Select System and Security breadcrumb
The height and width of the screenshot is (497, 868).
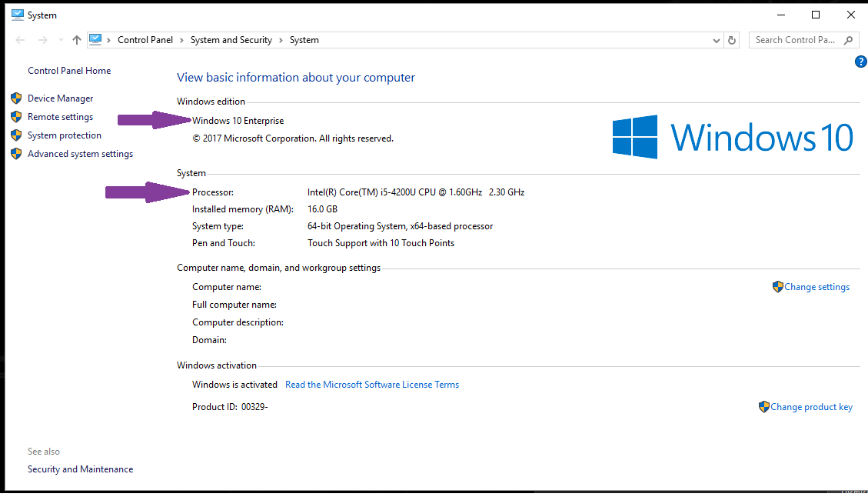pyautogui.click(x=231, y=40)
